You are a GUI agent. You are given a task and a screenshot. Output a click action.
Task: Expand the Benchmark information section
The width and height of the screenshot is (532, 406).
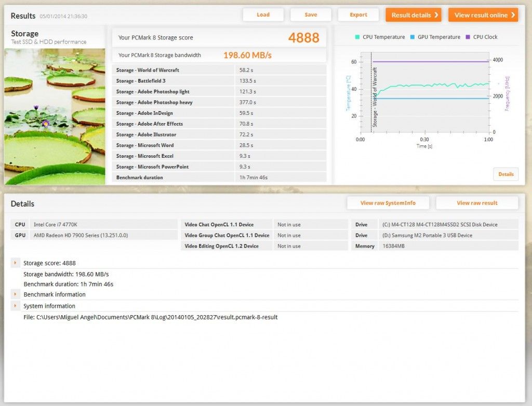(15, 294)
